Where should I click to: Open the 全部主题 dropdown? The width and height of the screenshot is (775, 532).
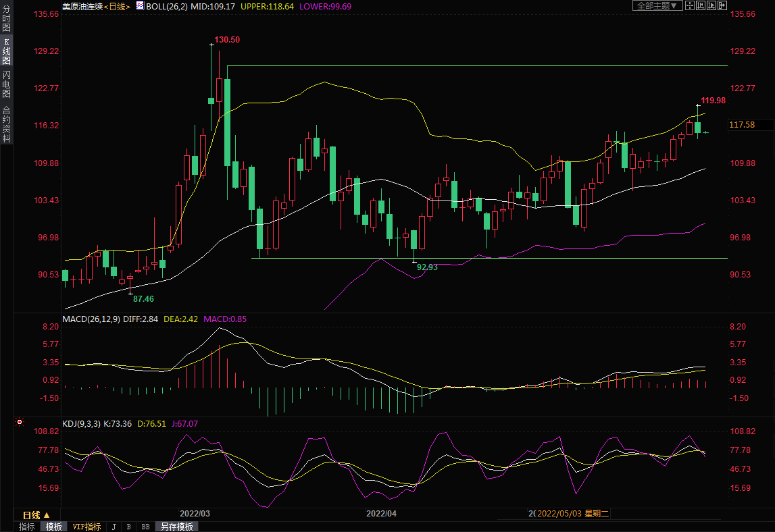coord(657,5)
